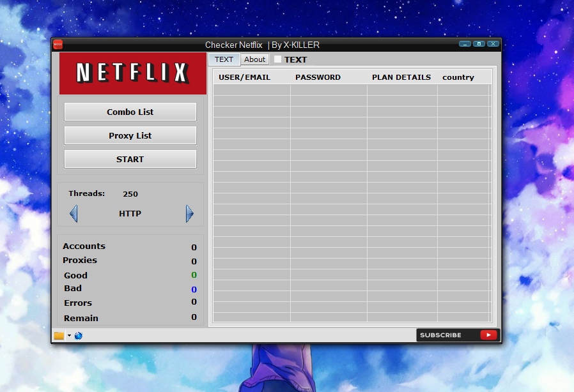Close the Checker Netflix window

493,44
